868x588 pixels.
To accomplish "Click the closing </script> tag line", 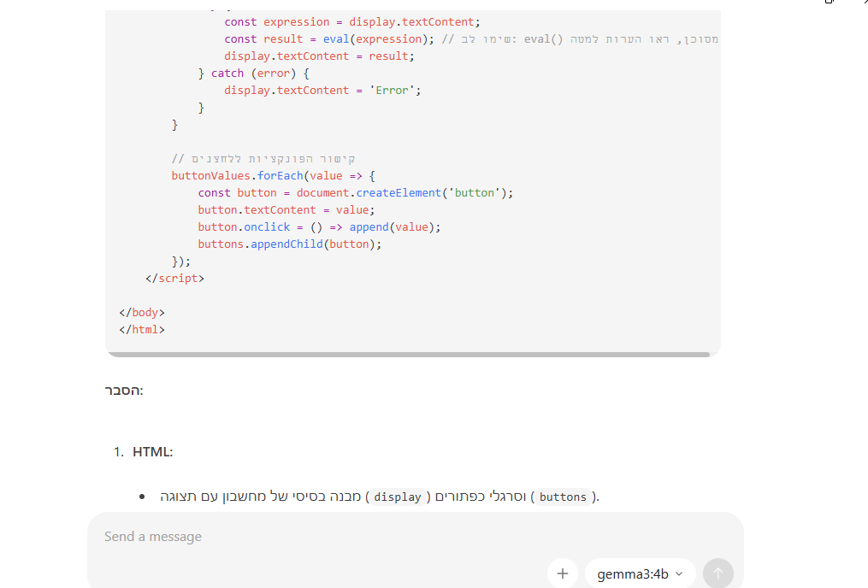I will [x=175, y=278].
